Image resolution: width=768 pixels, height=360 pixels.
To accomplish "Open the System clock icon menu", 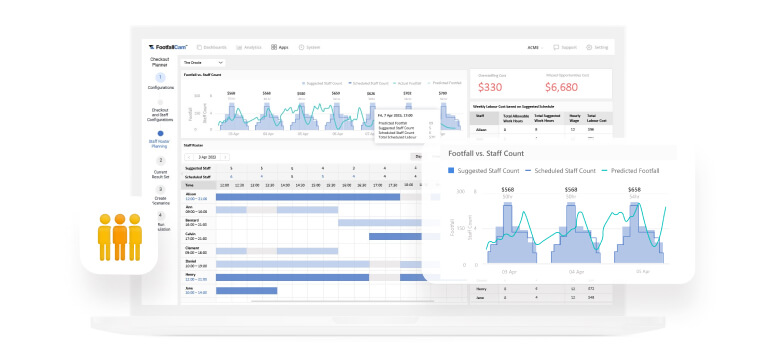I will click(x=301, y=48).
